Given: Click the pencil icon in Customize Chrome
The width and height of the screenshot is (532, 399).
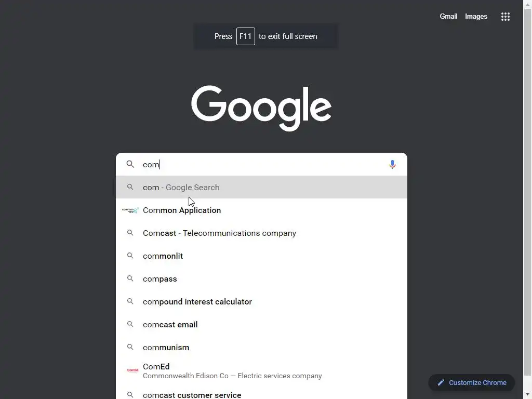Looking at the screenshot, I should [441, 383].
